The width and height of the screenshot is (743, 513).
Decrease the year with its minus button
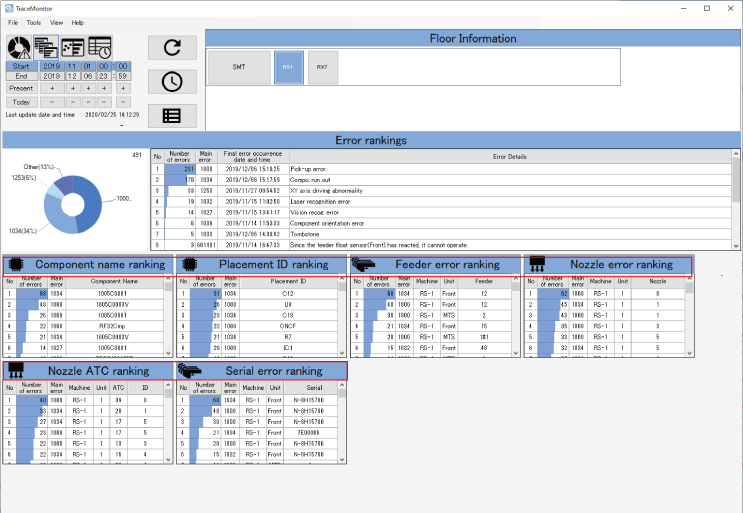[x=52, y=102]
